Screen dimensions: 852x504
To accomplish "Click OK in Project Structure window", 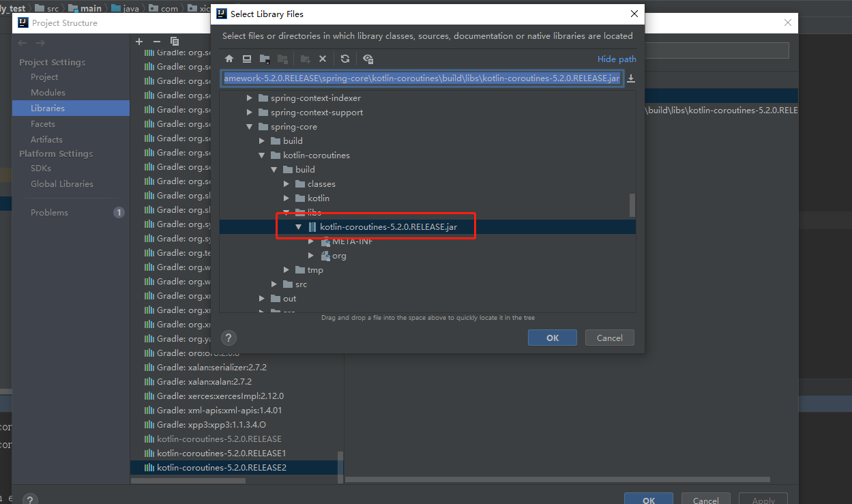I will [649, 500].
